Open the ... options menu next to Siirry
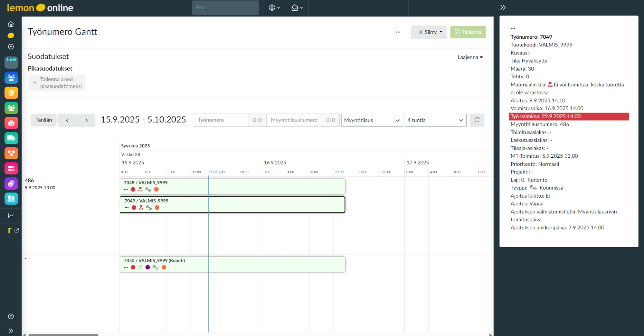This screenshot has height=336, width=644. coord(398,32)
